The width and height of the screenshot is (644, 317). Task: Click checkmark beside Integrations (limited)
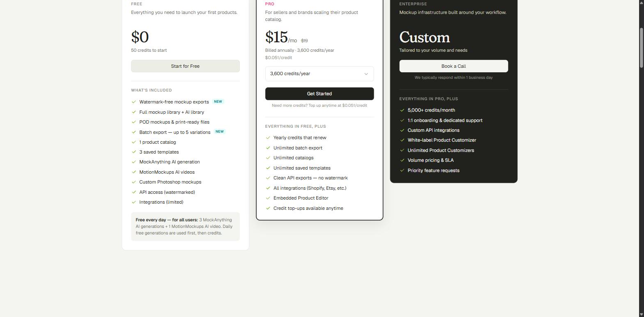(134, 202)
